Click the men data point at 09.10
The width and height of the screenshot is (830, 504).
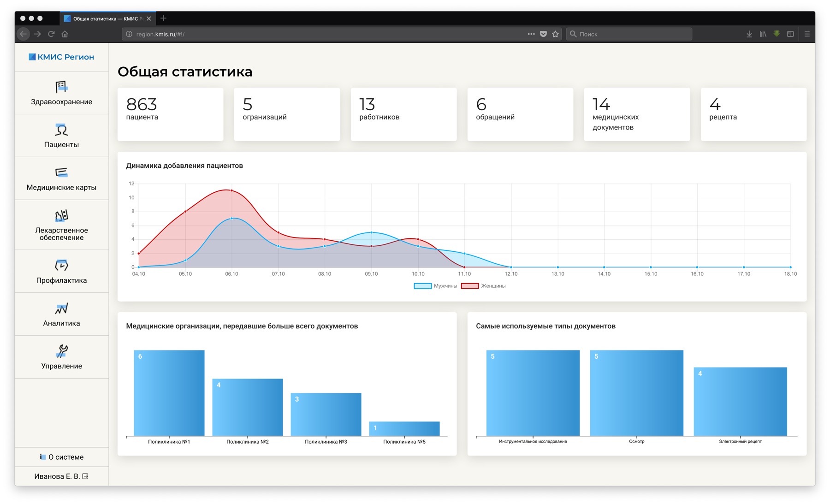point(372,232)
